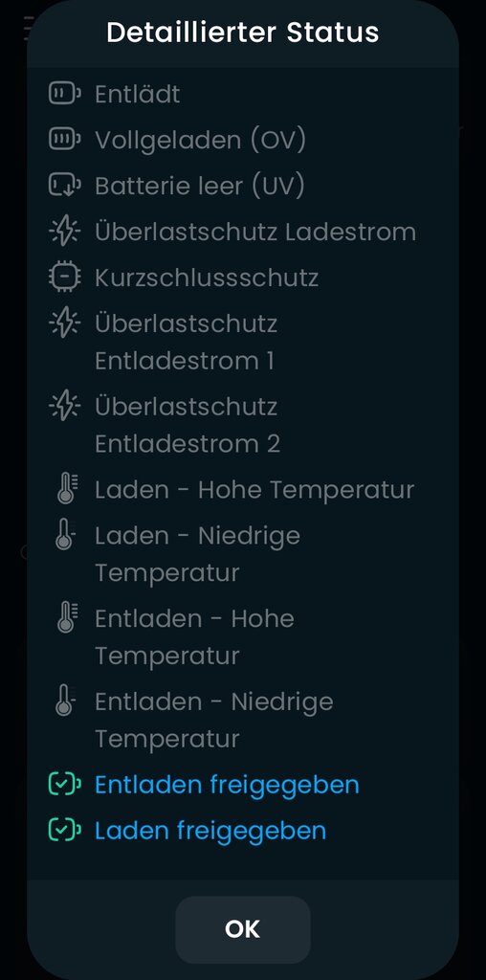Click the Kurzschlussschutz chip icon

click(65, 278)
